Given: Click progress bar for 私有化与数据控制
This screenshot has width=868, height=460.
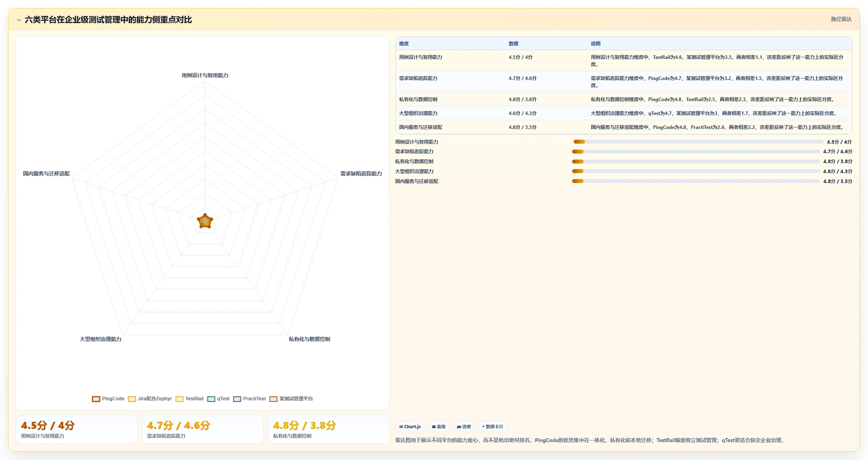Looking at the screenshot, I should pyautogui.click(x=696, y=162).
